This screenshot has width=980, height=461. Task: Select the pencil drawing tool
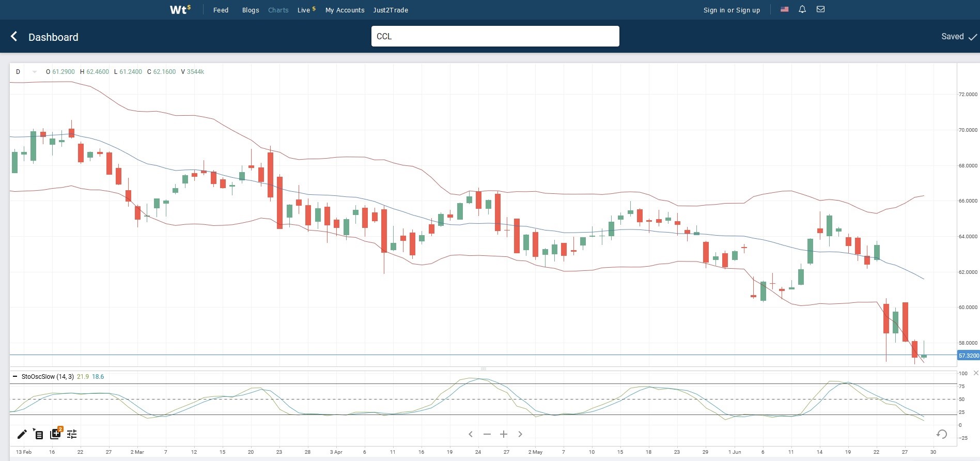point(22,434)
